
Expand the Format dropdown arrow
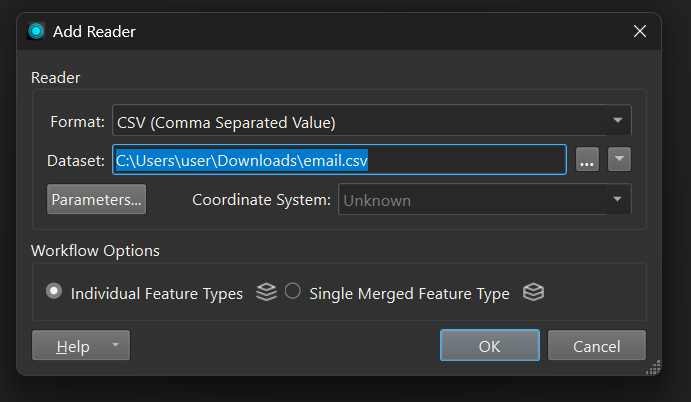point(618,122)
